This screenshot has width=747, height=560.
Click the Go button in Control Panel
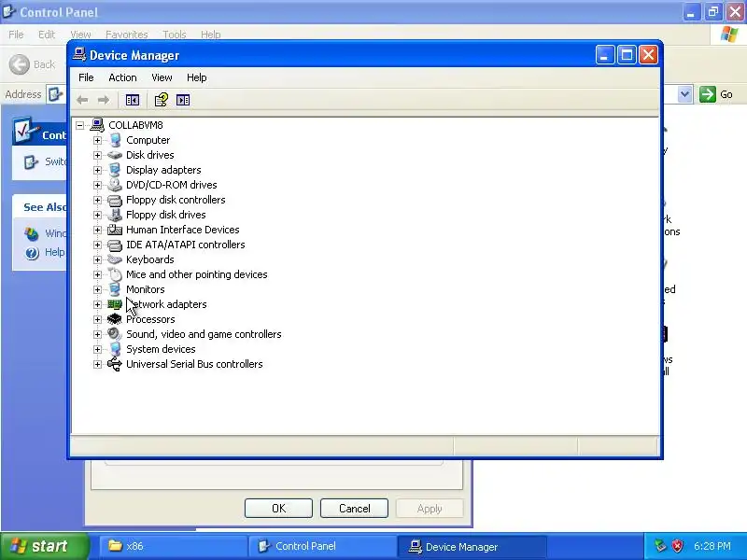(716, 94)
